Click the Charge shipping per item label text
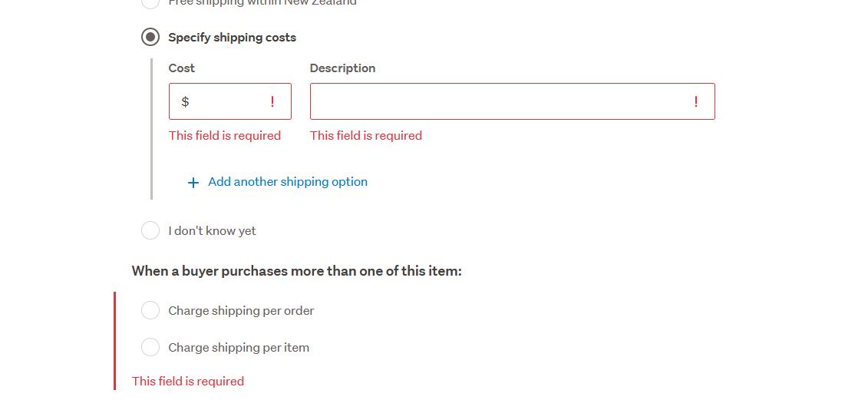This screenshot has width=868, height=410. point(239,347)
